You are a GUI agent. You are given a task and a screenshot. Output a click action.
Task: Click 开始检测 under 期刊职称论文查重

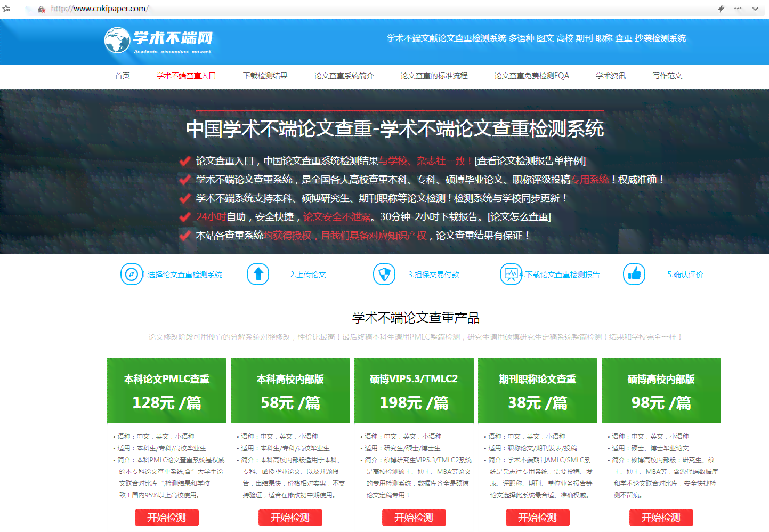(538, 518)
